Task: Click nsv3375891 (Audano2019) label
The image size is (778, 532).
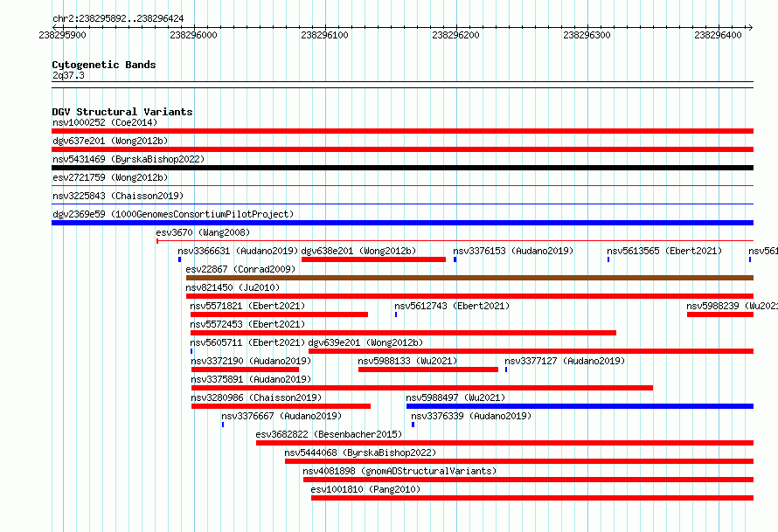Action: (251, 379)
